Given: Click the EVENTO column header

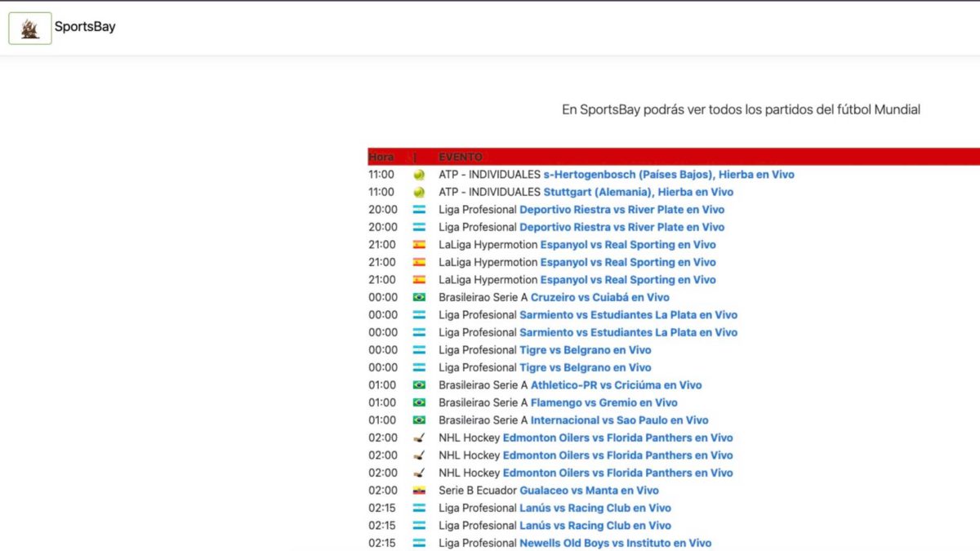Looking at the screenshot, I should (461, 157).
